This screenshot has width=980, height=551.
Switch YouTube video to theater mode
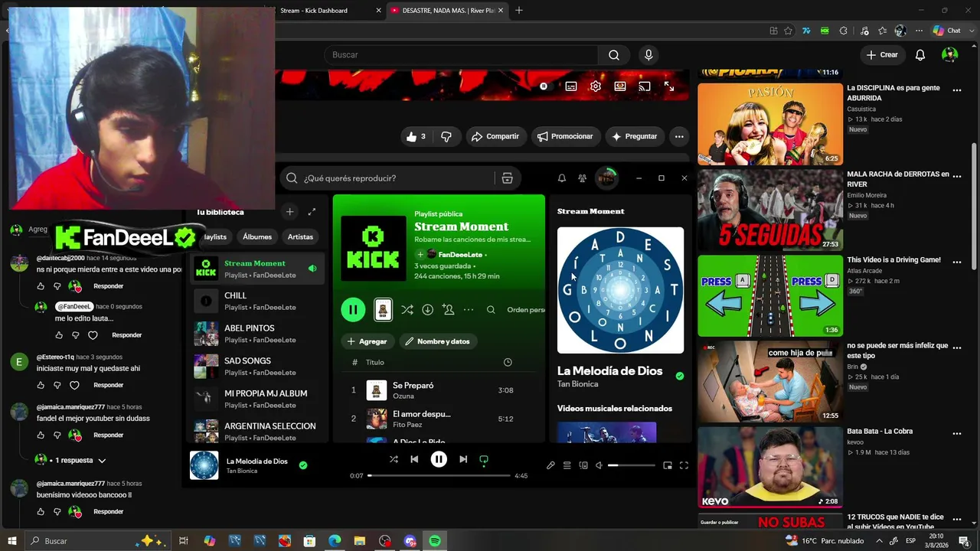[619, 86]
